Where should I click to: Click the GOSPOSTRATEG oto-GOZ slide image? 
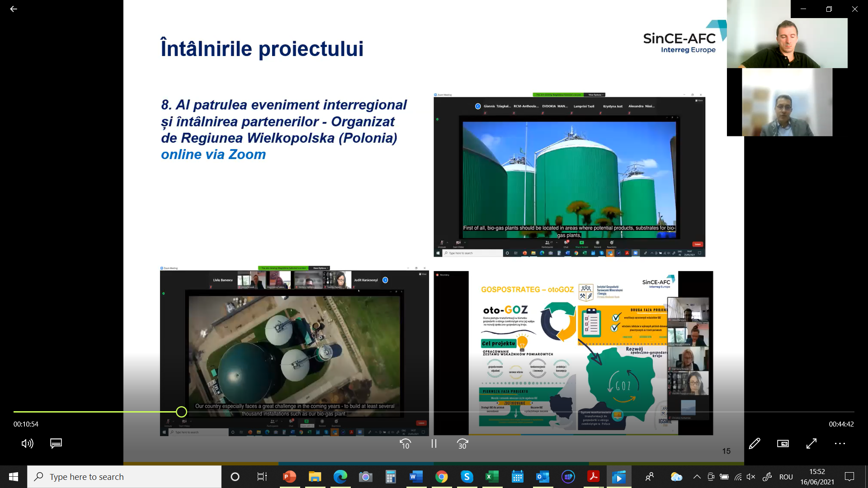[x=573, y=353]
